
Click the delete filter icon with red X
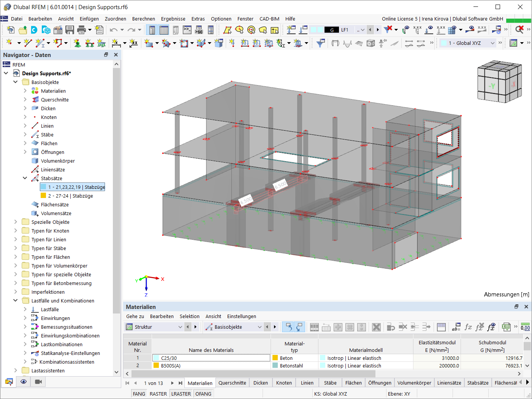click(x=388, y=30)
